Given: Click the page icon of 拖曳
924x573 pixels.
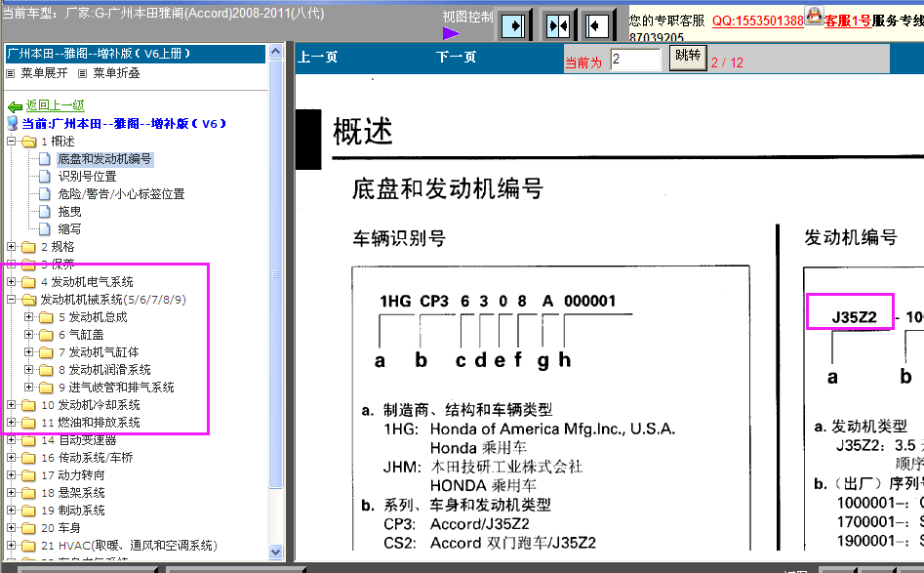Looking at the screenshot, I should [x=44, y=211].
